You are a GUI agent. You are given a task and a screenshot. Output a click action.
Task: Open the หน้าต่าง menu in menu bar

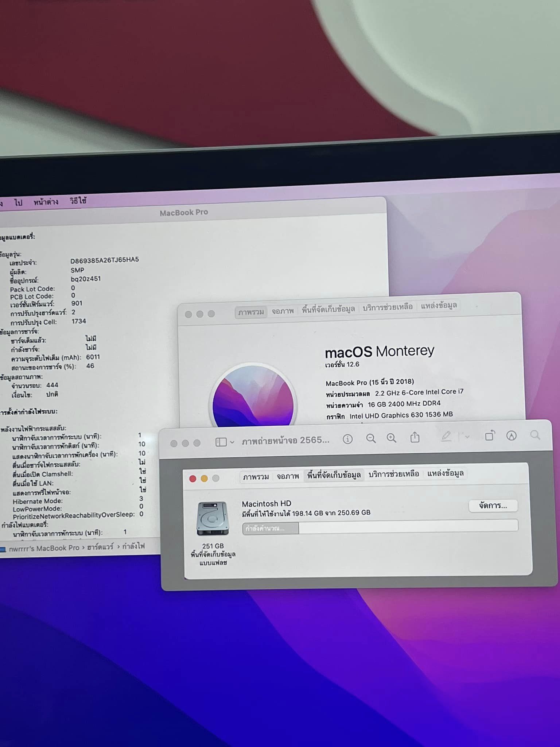coord(46,202)
